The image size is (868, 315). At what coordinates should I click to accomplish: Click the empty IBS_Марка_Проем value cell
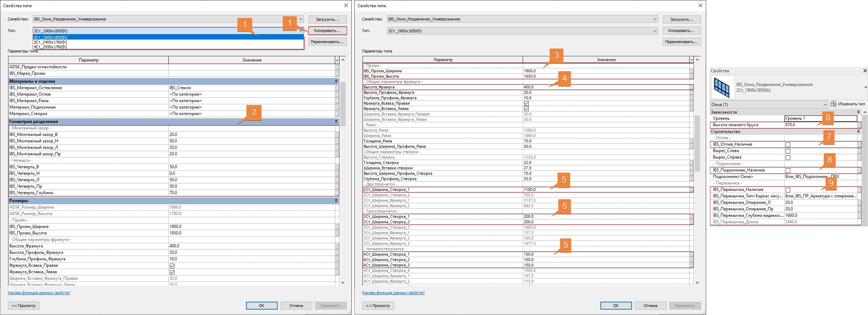click(x=252, y=73)
